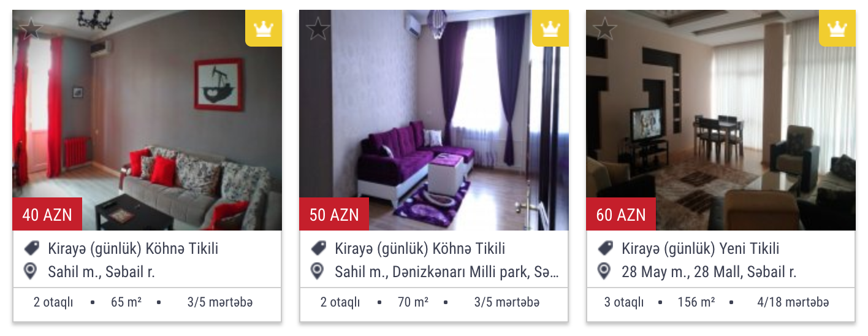Click tag icon on 70 m² listing card
This screenshot has width=868, height=336.
click(x=318, y=248)
